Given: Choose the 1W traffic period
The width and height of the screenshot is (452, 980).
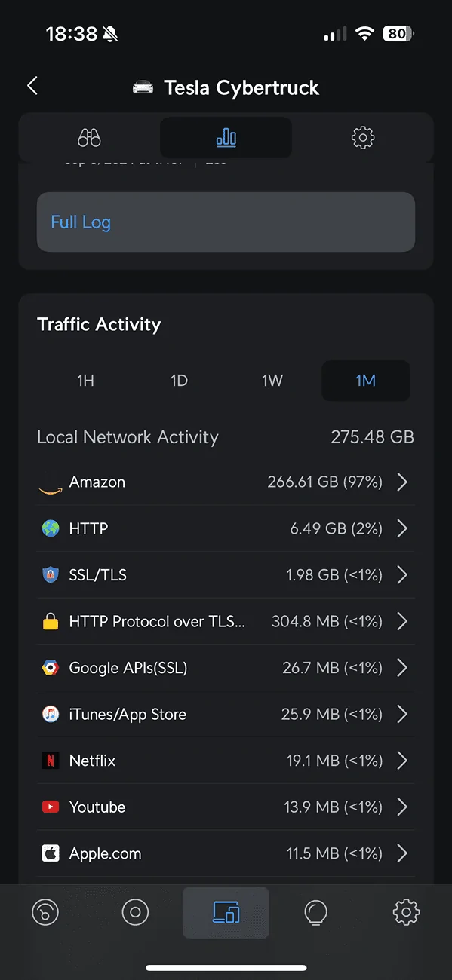Looking at the screenshot, I should tap(272, 381).
